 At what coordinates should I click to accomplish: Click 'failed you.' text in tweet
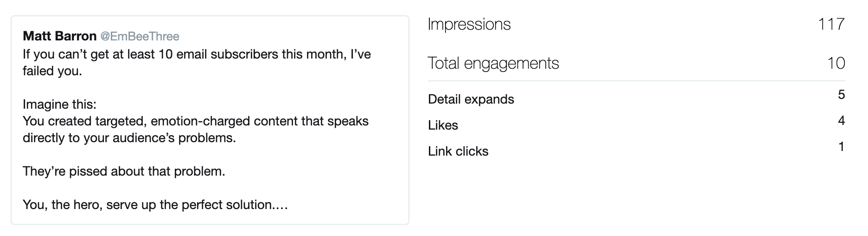pyautogui.click(x=52, y=71)
